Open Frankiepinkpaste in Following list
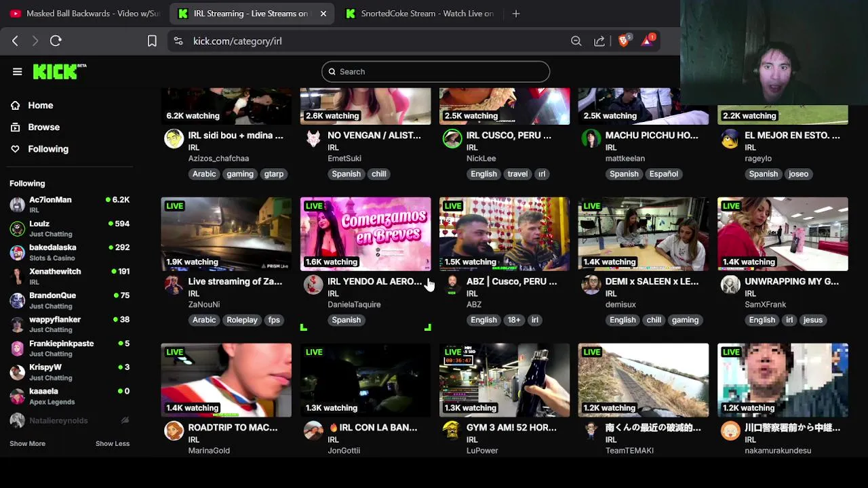 point(70,348)
